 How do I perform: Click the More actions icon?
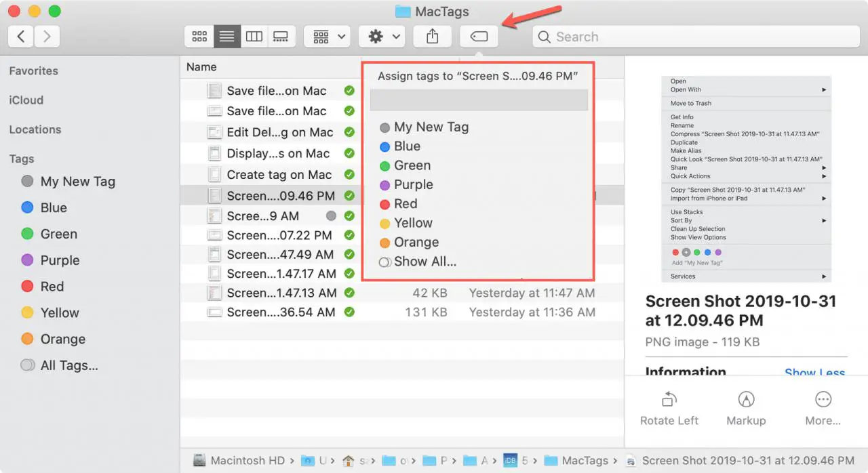pyautogui.click(x=823, y=400)
